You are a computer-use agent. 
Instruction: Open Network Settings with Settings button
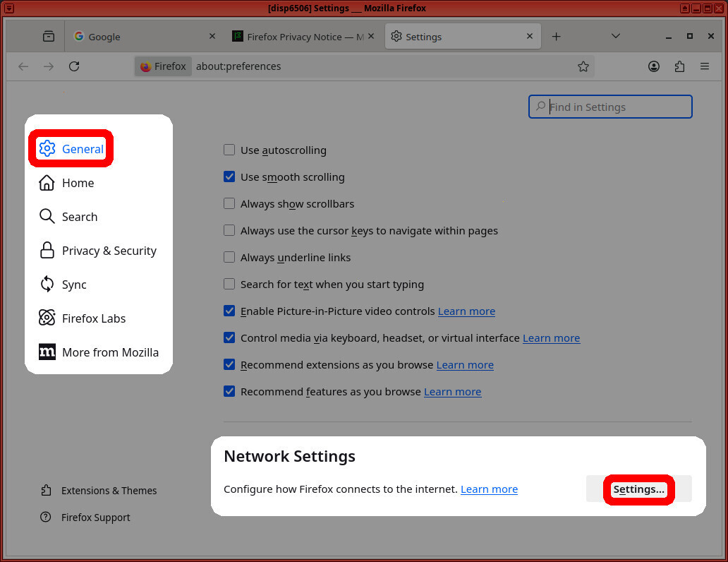638,489
